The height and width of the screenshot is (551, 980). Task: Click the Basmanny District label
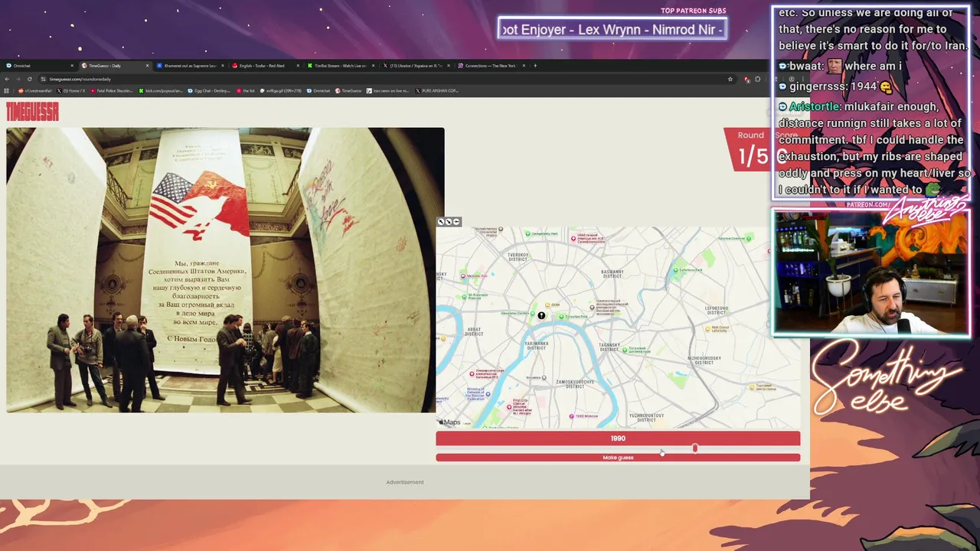[x=612, y=273]
